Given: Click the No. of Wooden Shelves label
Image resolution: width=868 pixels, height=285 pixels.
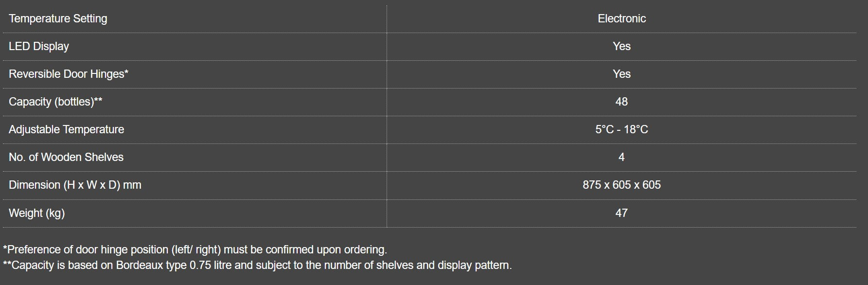Looking at the screenshot, I should coord(66,157).
